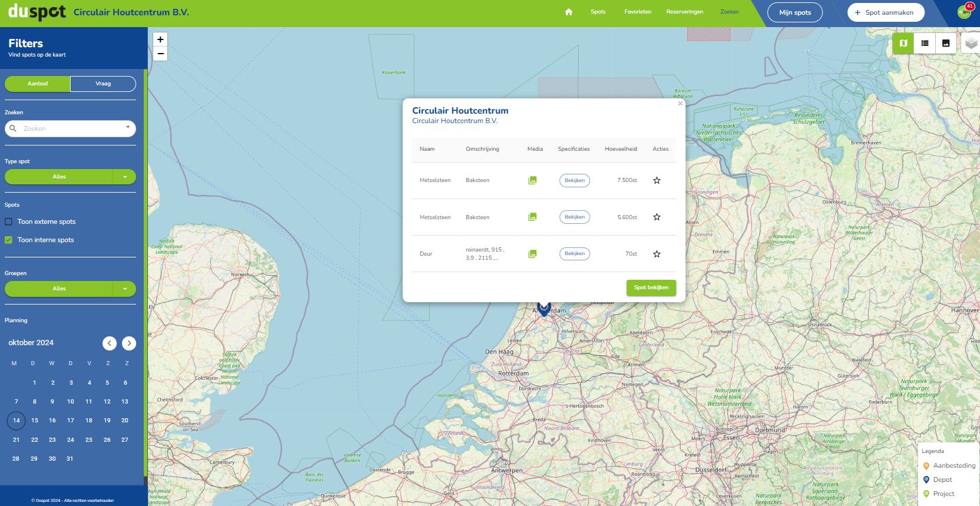Open the map layers control

971,43
